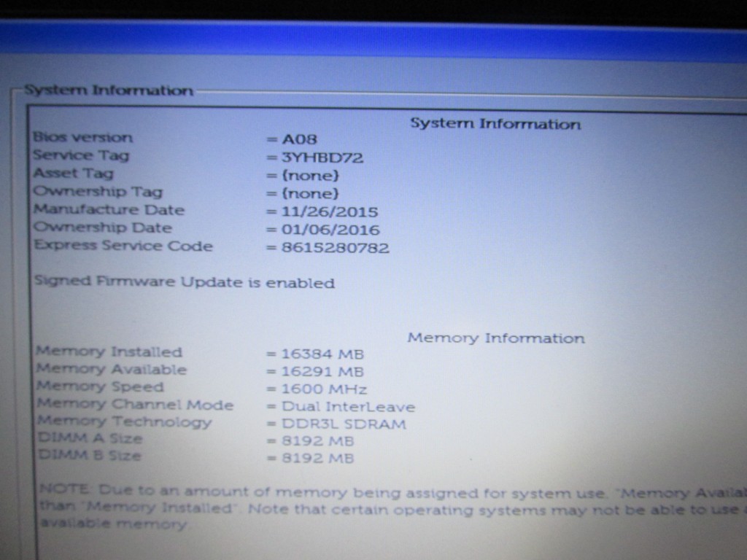This screenshot has height=560, width=747.
Task: Click the date 11/26/2015
Action: click(x=330, y=212)
